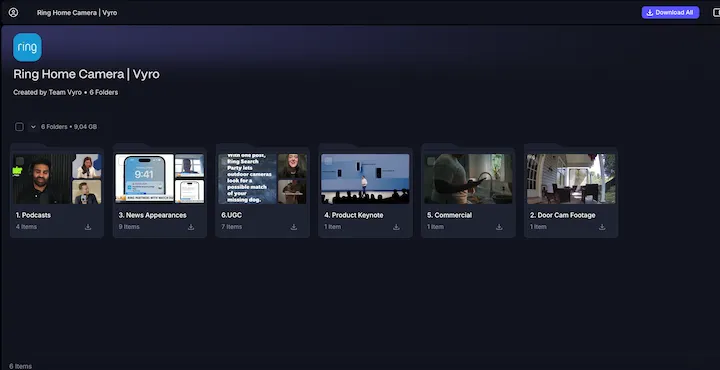Screen dimensions: 720x370
Task: Download the 6.UGC folder
Action: click(x=294, y=227)
